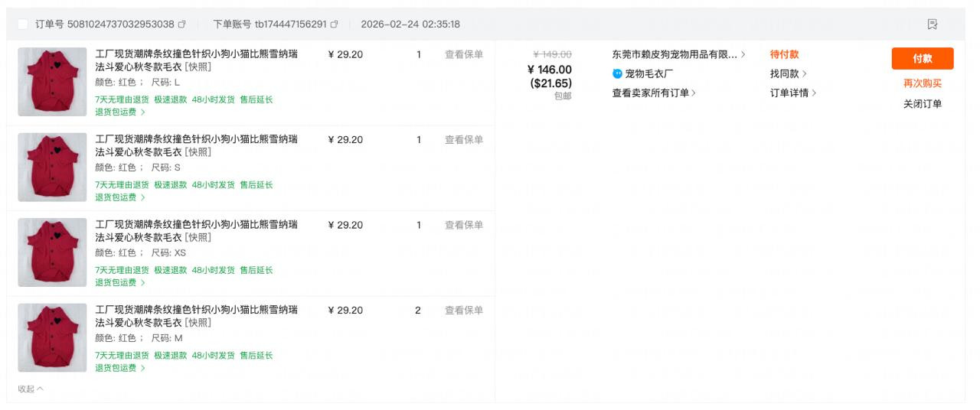Expand 退货包运费 details for size L item
Image resolution: width=980 pixels, height=410 pixels.
(119, 112)
